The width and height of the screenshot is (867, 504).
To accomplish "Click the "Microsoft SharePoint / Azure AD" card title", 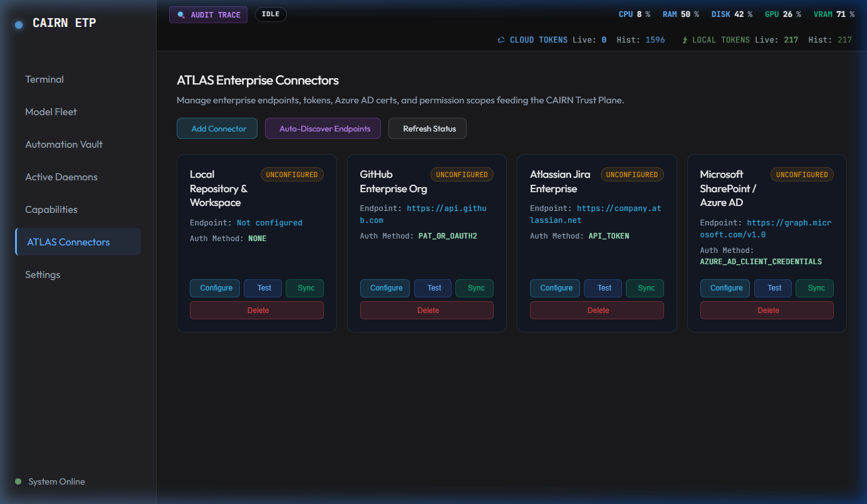I will pos(729,188).
